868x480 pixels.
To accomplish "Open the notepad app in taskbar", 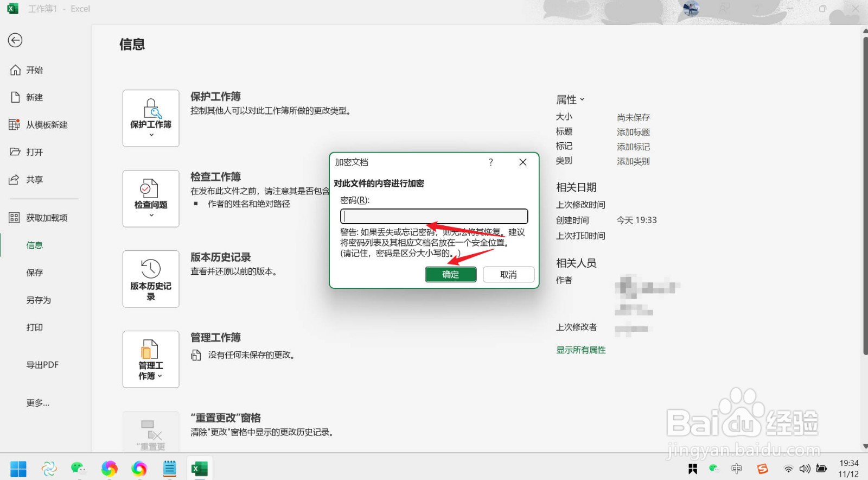I will pos(170,469).
